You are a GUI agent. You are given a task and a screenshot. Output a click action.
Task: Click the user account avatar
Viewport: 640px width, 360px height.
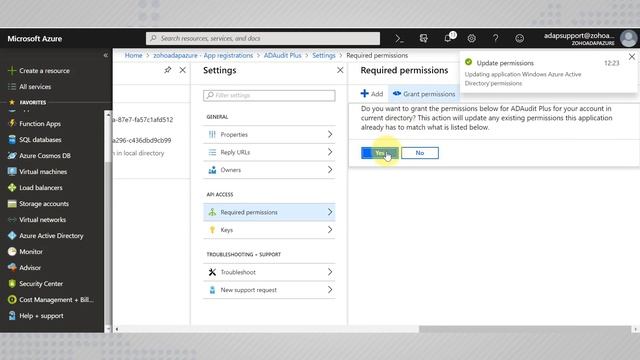point(628,38)
